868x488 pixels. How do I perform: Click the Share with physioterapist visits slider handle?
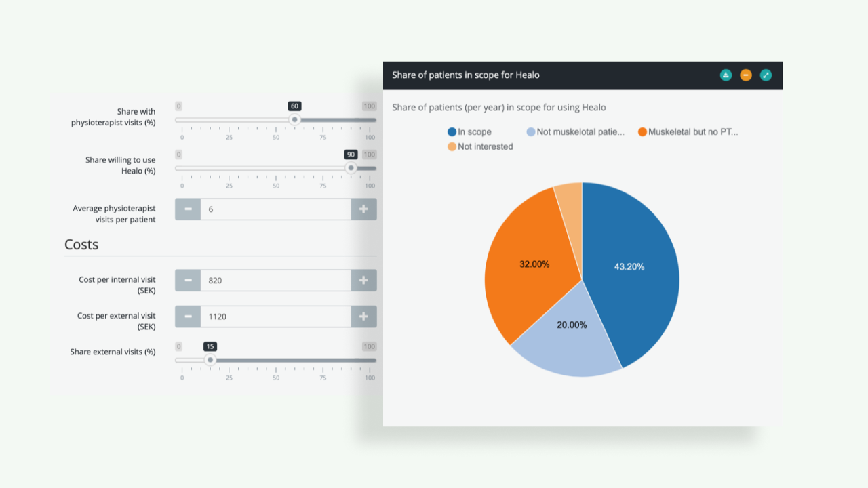click(x=294, y=120)
